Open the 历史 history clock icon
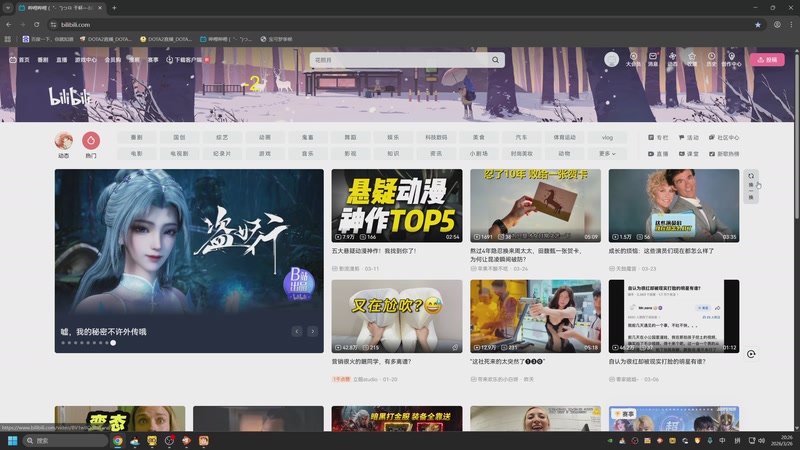The width and height of the screenshot is (800, 450). tap(711, 59)
